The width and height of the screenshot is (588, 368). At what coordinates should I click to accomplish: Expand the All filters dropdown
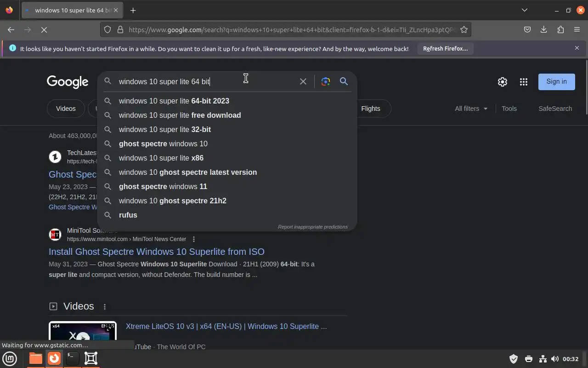(x=471, y=109)
